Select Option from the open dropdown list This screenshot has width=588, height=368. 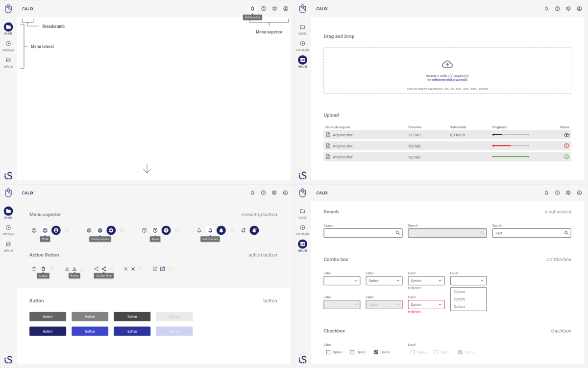[459, 292]
